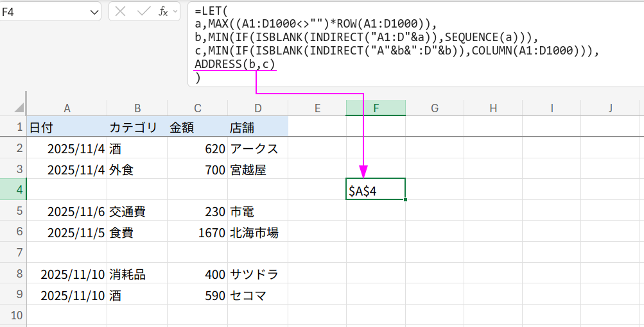Select column A header
Image resolution: width=644 pixels, height=327 pixels.
(x=67, y=108)
